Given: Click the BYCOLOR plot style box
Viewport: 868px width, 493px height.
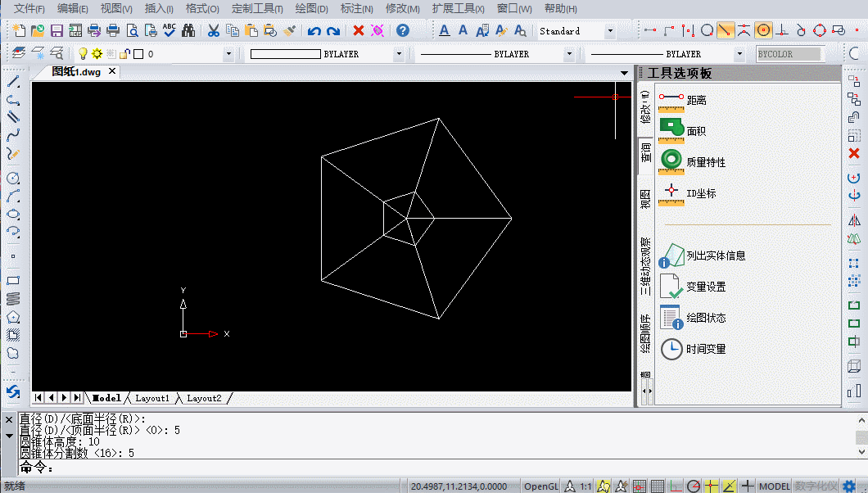Looking at the screenshot, I should pos(789,54).
